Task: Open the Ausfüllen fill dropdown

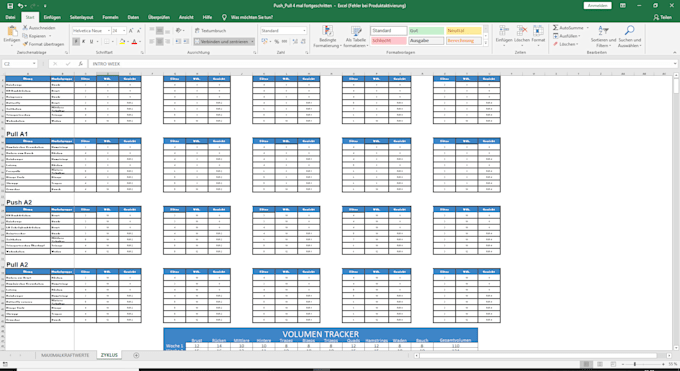Action: (567, 36)
